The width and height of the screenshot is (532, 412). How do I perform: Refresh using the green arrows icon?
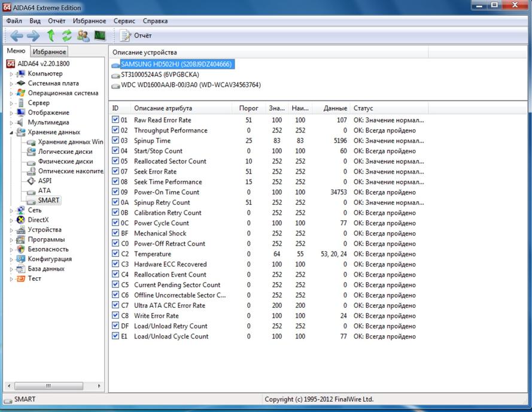point(67,36)
